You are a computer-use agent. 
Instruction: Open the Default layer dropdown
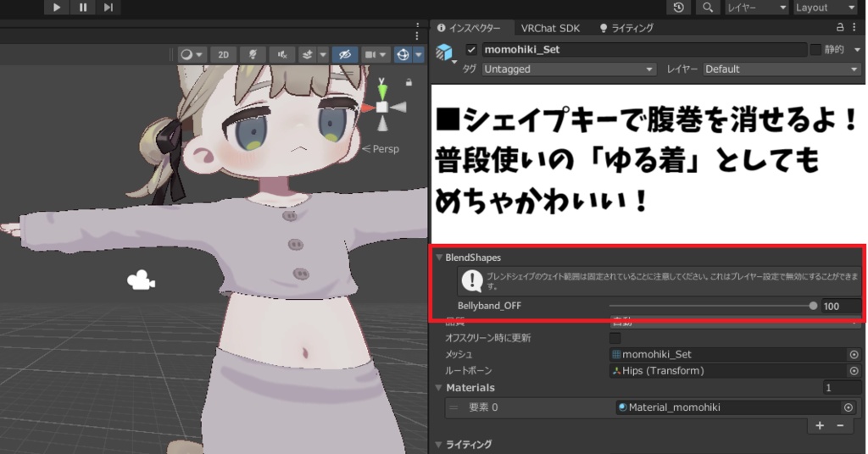[x=782, y=69]
